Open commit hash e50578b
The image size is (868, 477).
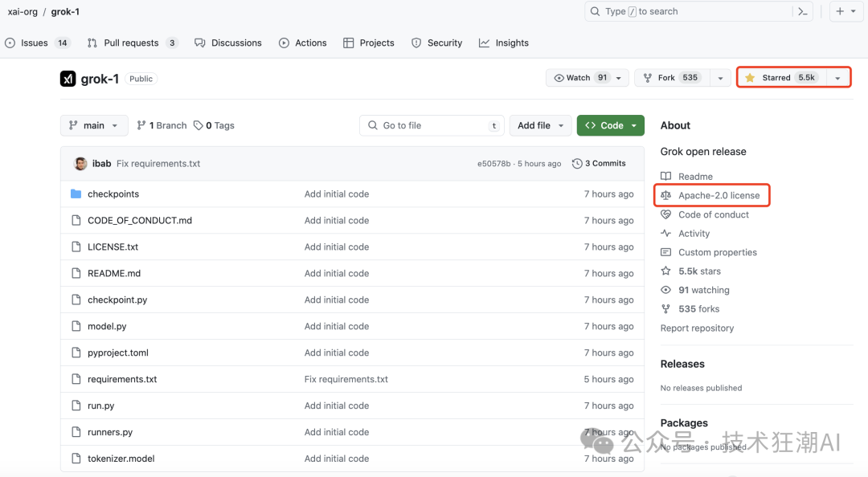pyautogui.click(x=493, y=164)
